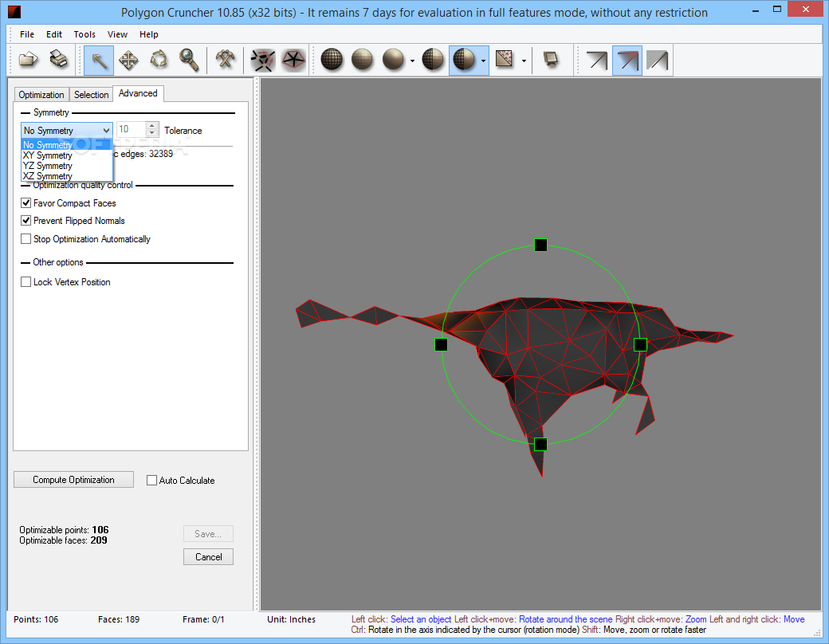Click left handle of green rotation circle
Screen dimensions: 829x644
pos(441,345)
